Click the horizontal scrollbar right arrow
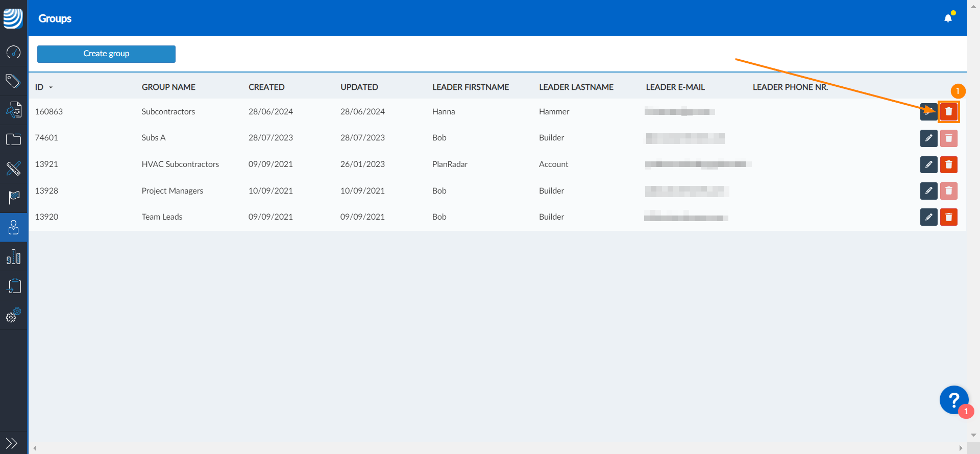The image size is (980, 454). click(x=961, y=448)
